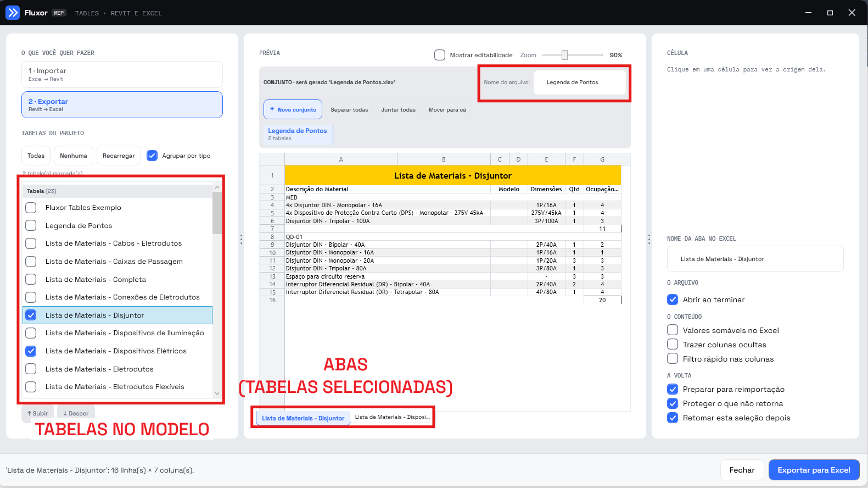Open the Legenda de Pontos set tab
868x488 pixels.
[298, 134]
